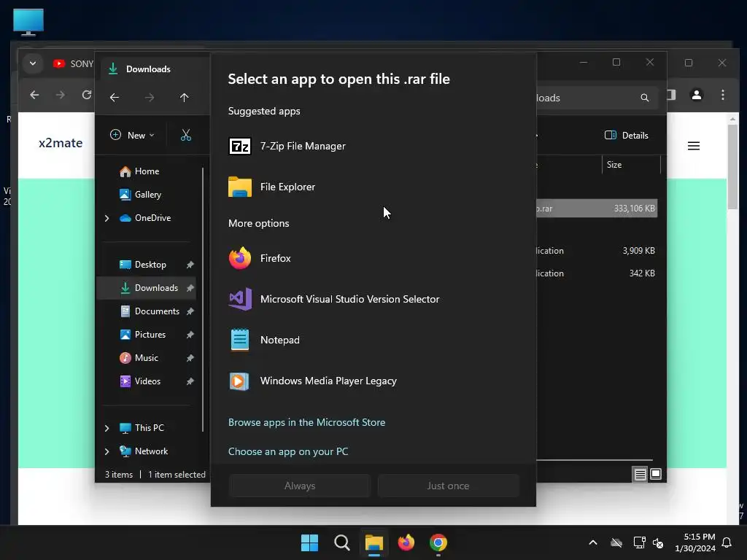This screenshot has width=747, height=560.
Task: Select the .rar file row
Action: click(597, 209)
